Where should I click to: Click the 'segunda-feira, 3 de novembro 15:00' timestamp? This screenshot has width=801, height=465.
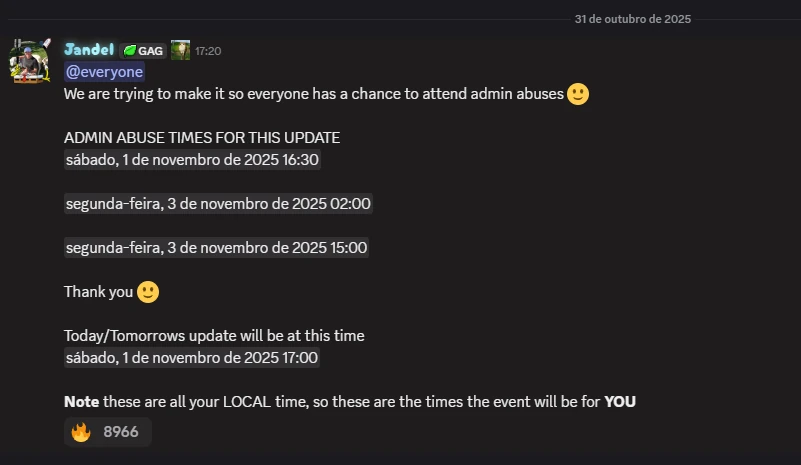(216, 248)
